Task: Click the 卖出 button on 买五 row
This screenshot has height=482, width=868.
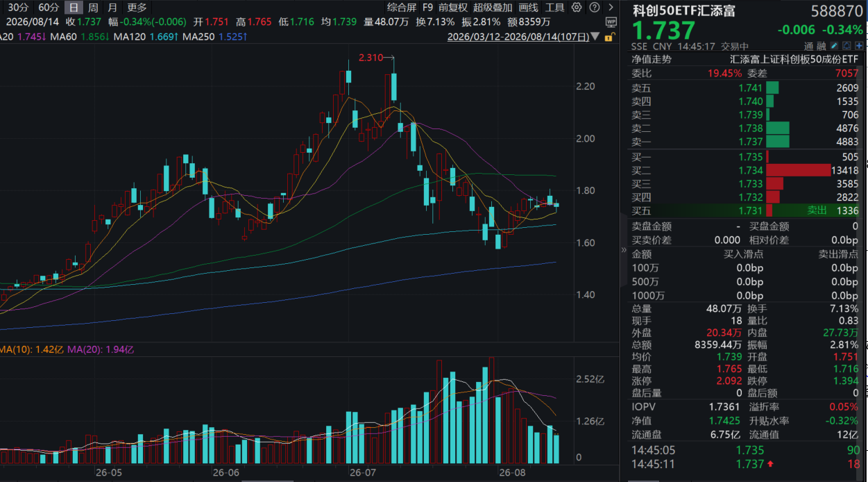Action: coord(817,210)
